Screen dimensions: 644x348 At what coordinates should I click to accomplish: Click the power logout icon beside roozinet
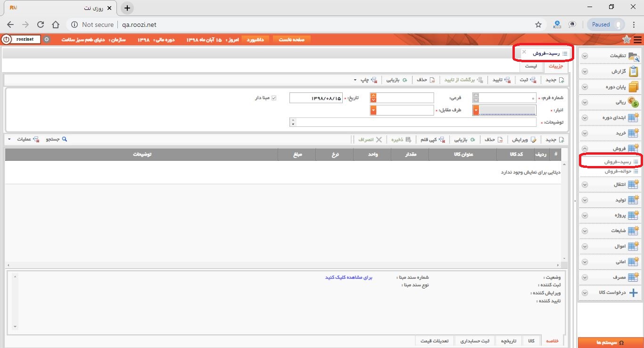(x=7, y=39)
